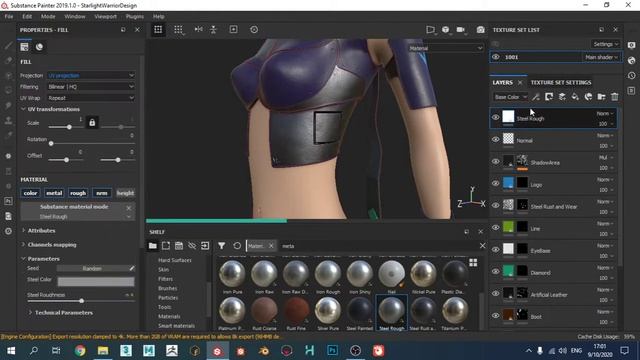Select Smart materials shelf category
Image resolution: width=640 pixels, height=360 pixels.
click(x=176, y=326)
